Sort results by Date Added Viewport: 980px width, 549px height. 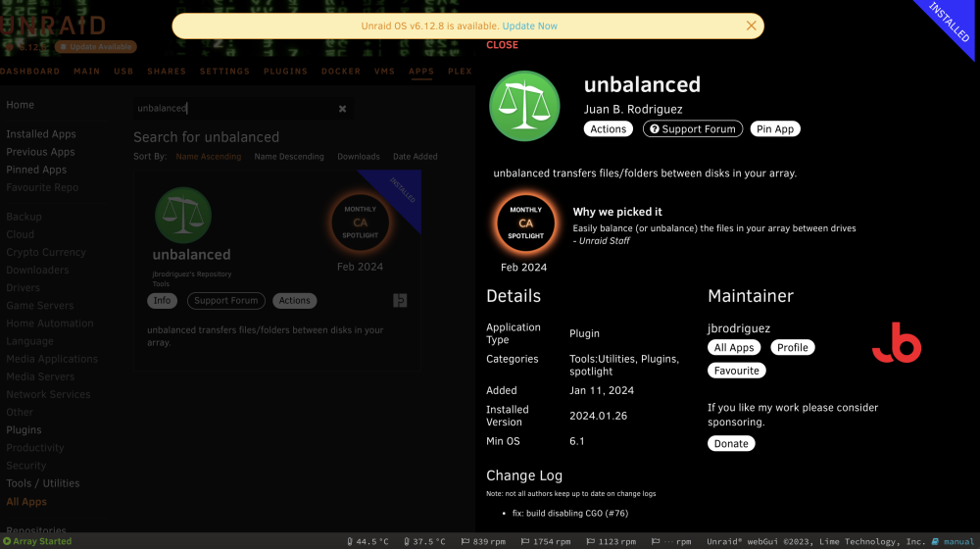pyautogui.click(x=415, y=156)
